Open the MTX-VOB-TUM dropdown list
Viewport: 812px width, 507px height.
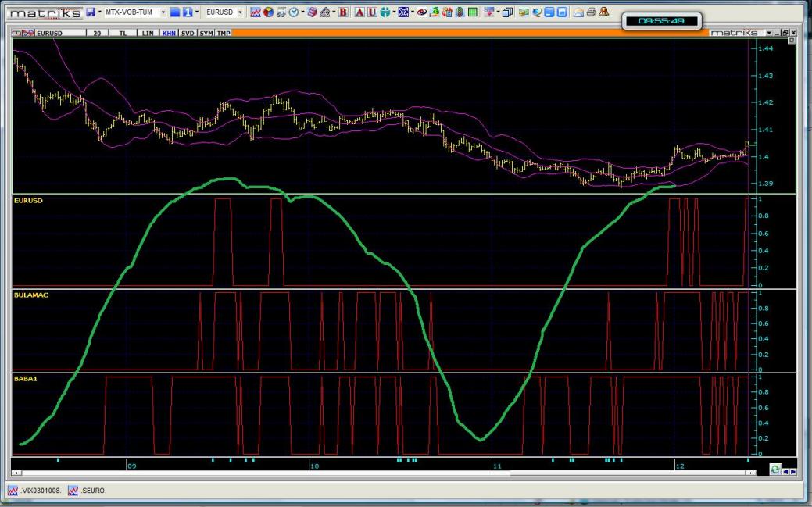(x=163, y=12)
